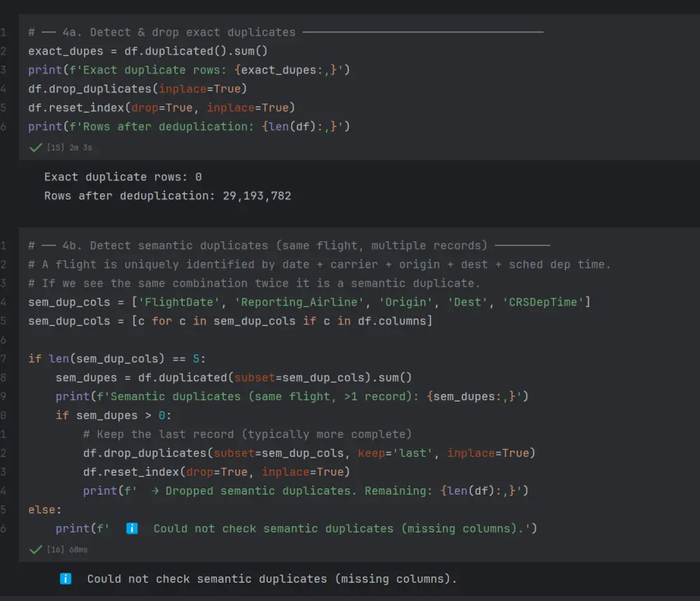
Task: Click the 'sem_dupes = df.duplicated(subset=...)' line
Action: point(234,378)
